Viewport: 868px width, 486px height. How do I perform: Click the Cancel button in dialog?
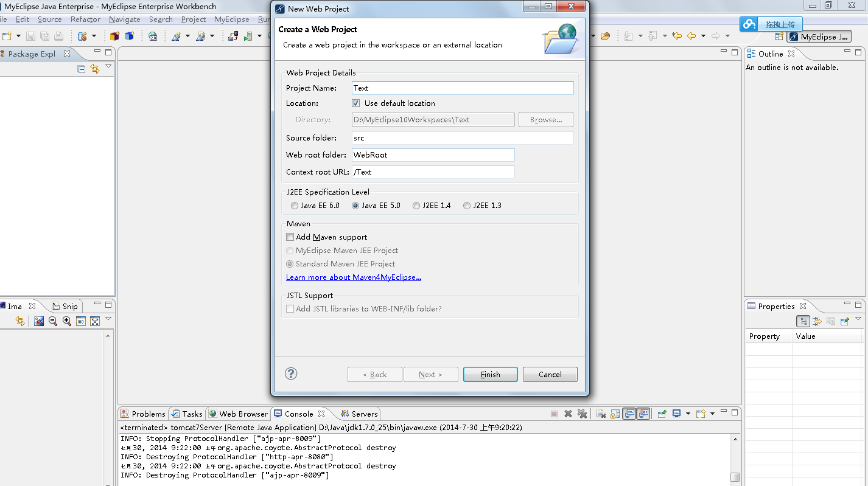(550, 374)
